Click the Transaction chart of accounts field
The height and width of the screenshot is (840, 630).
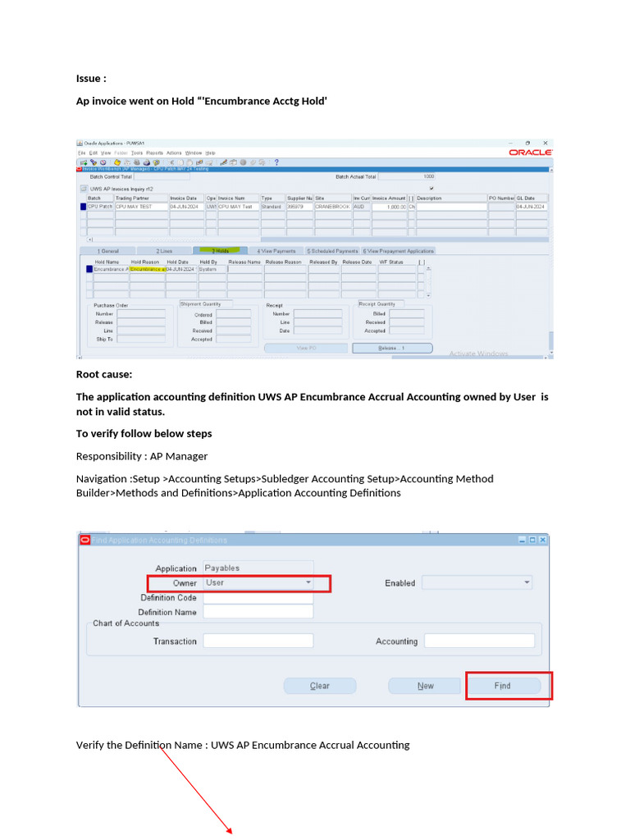click(258, 641)
